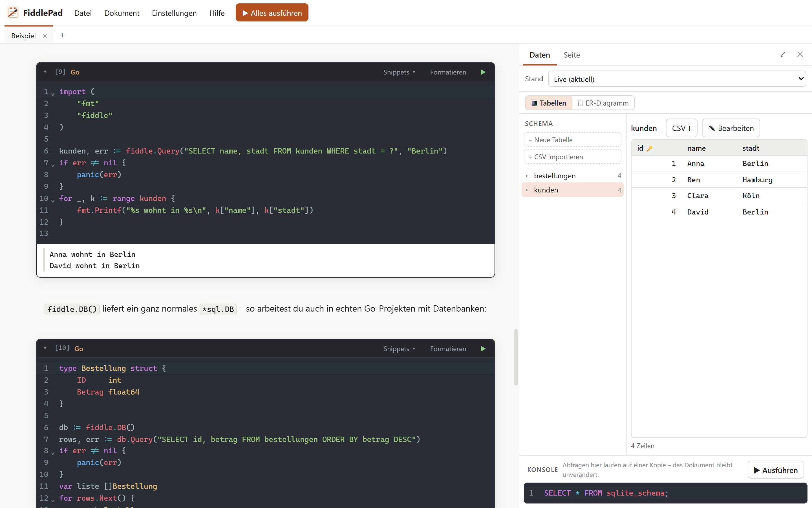Image resolution: width=812 pixels, height=508 pixels.
Task: Collapse cell [9] with its triangle
Action: [x=45, y=72]
